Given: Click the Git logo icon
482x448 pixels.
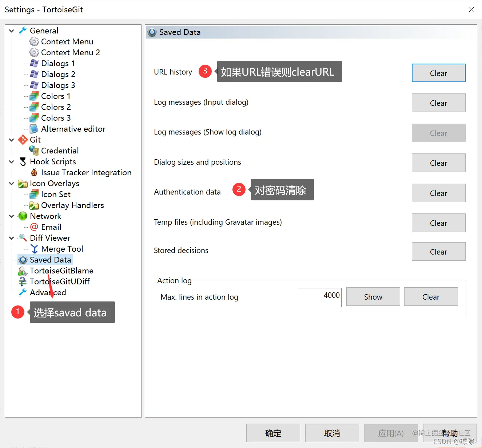Looking at the screenshot, I should 23,140.
